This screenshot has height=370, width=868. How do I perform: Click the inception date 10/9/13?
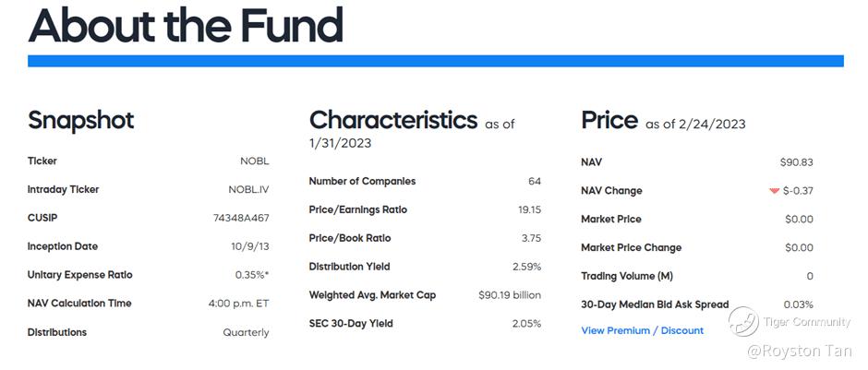pos(249,246)
